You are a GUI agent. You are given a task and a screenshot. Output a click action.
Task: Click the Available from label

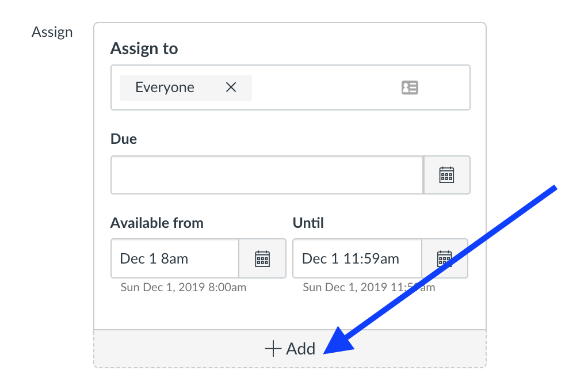tap(157, 223)
